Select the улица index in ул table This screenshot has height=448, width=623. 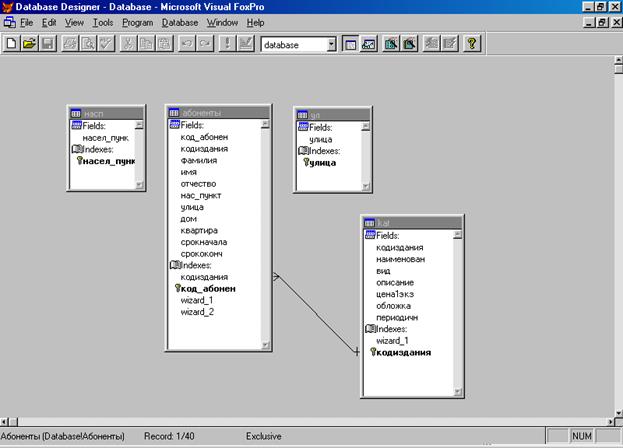(x=322, y=162)
